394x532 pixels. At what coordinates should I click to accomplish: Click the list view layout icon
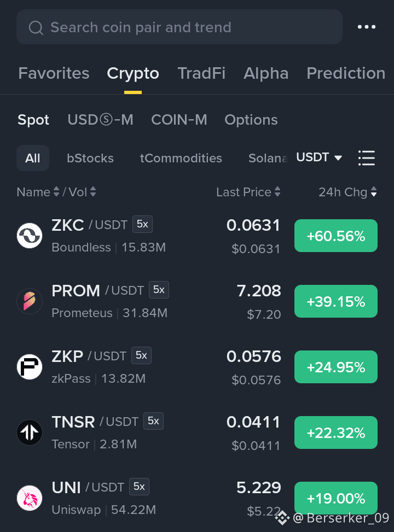pyautogui.click(x=367, y=158)
